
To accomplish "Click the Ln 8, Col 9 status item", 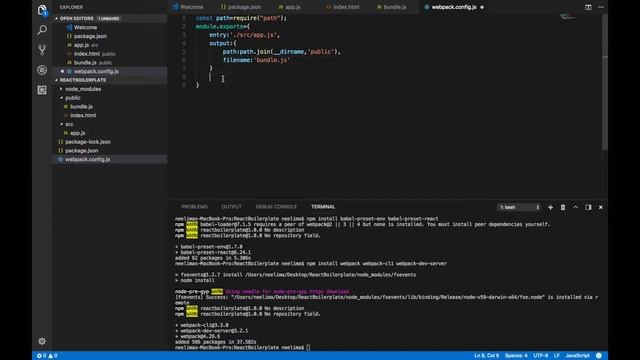I will point(486,356).
